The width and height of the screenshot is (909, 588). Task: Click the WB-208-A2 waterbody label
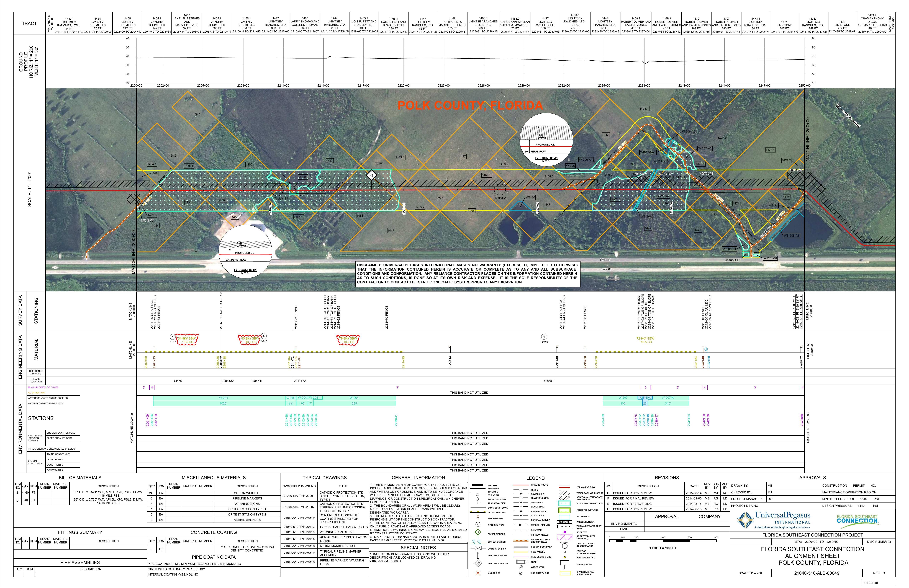(731, 260)
